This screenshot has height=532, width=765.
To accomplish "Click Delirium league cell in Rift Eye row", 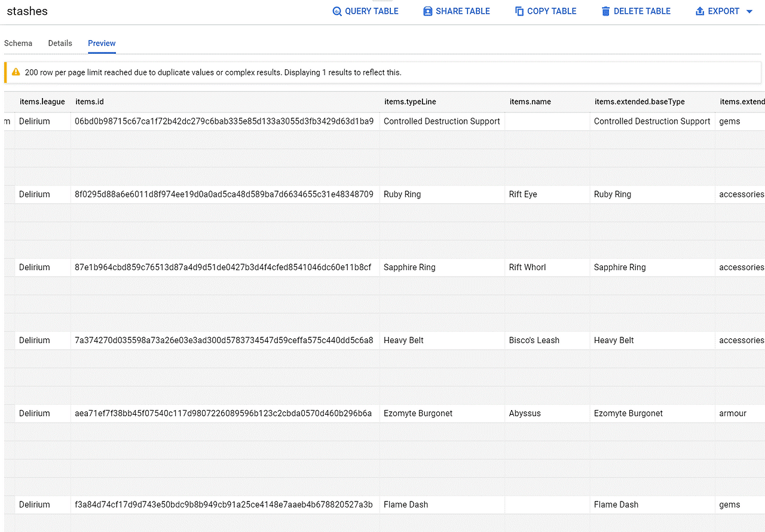I will click(42, 194).
